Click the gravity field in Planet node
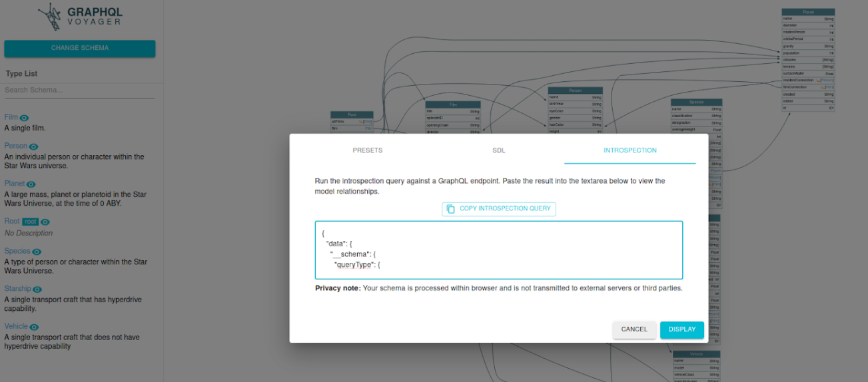Screen dimensions: 868x382 [808, 46]
